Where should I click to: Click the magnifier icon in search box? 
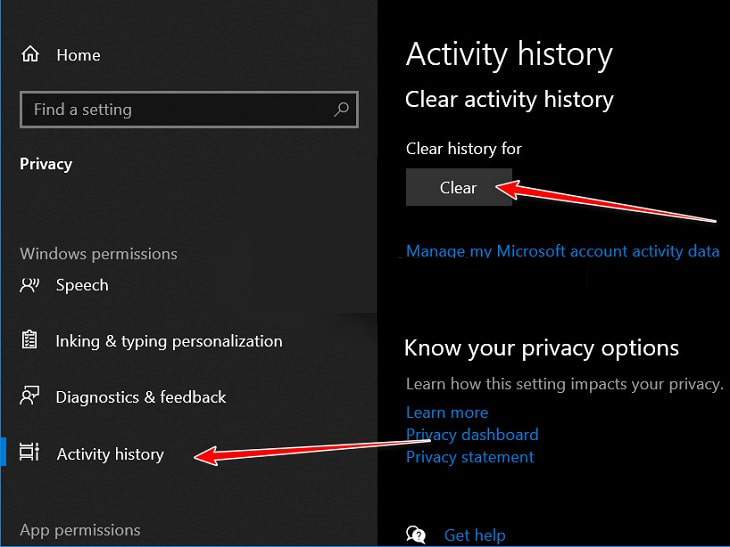[341, 110]
